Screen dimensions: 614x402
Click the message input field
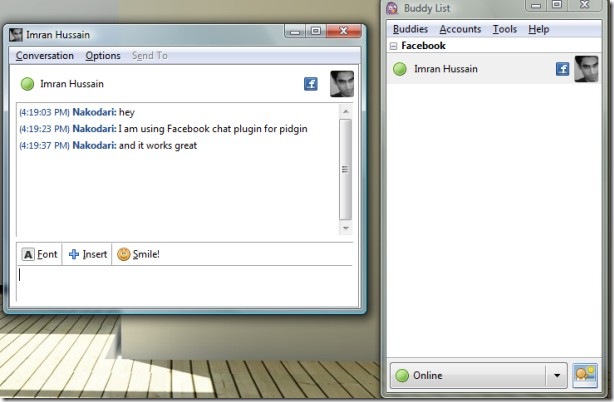tap(184, 285)
